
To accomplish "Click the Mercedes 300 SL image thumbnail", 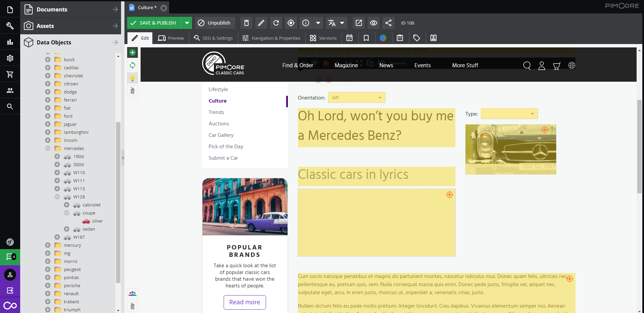I will 510,149.
